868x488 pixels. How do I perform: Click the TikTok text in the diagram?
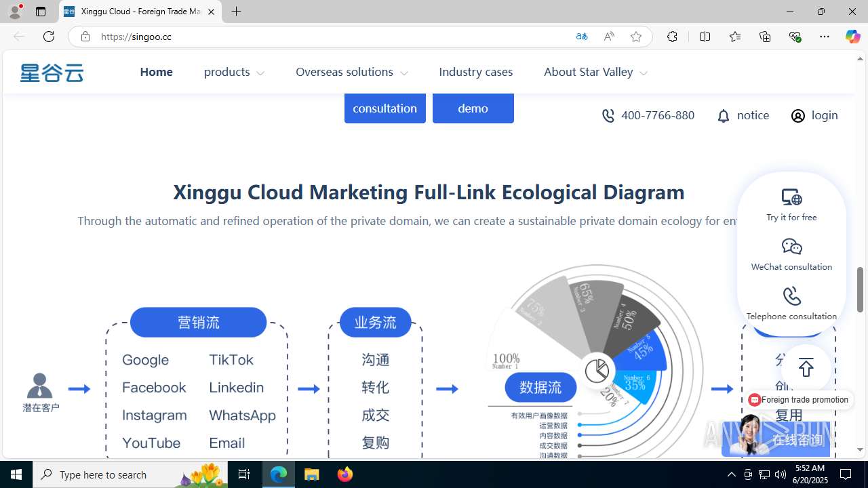click(x=231, y=360)
